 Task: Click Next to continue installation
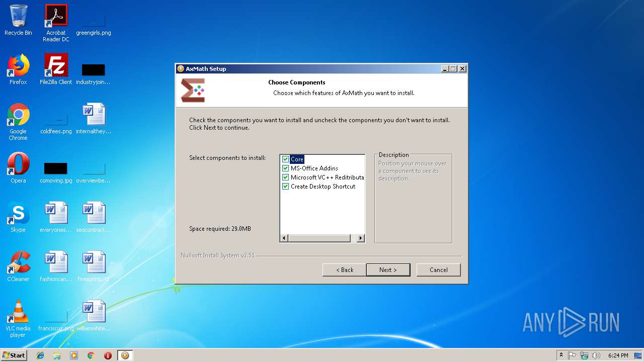tap(388, 270)
